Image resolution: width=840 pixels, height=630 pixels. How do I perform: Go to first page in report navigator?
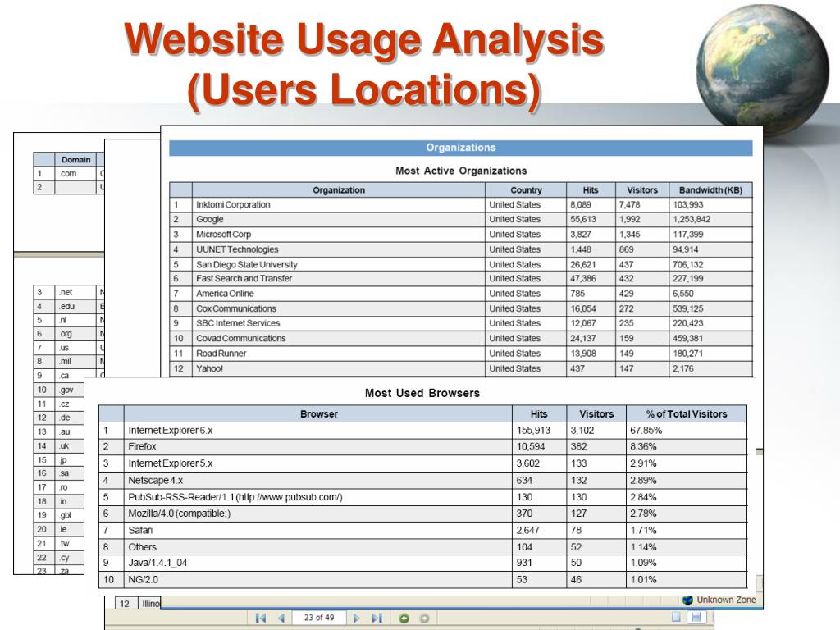tap(261, 618)
